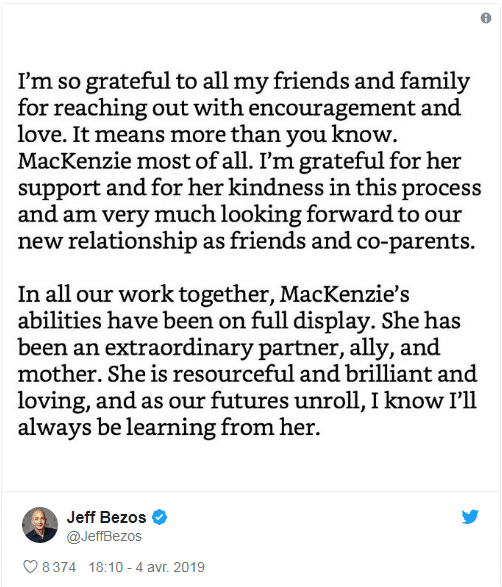The width and height of the screenshot is (502, 587).
Task: Open Twitter via the blue bird logo
Action: click(470, 517)
